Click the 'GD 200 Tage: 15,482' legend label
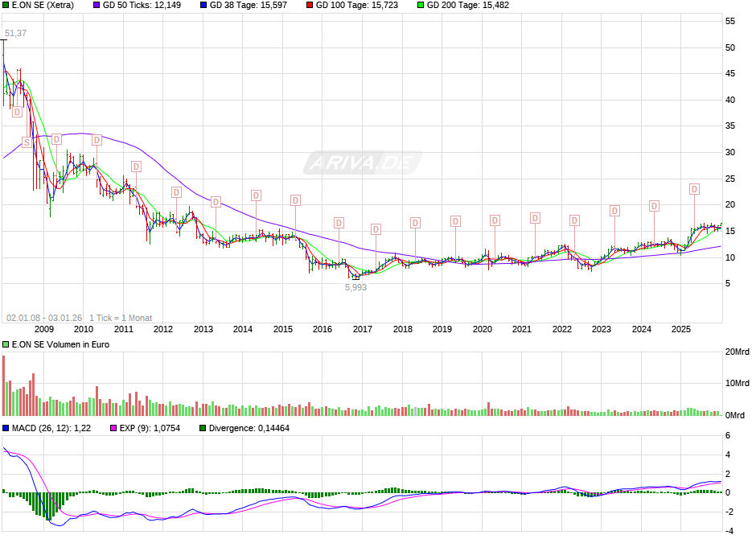Viewport: 756px width, 539px height. (468, 6)
